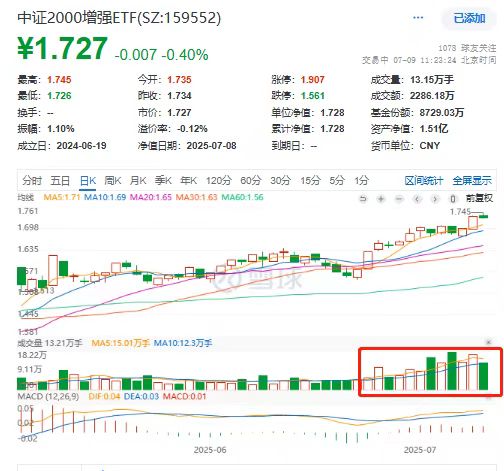Open the 区间统计 range statistics link
Image resolution: width=504 pixels, height=471 pixels.
point(424,181)
